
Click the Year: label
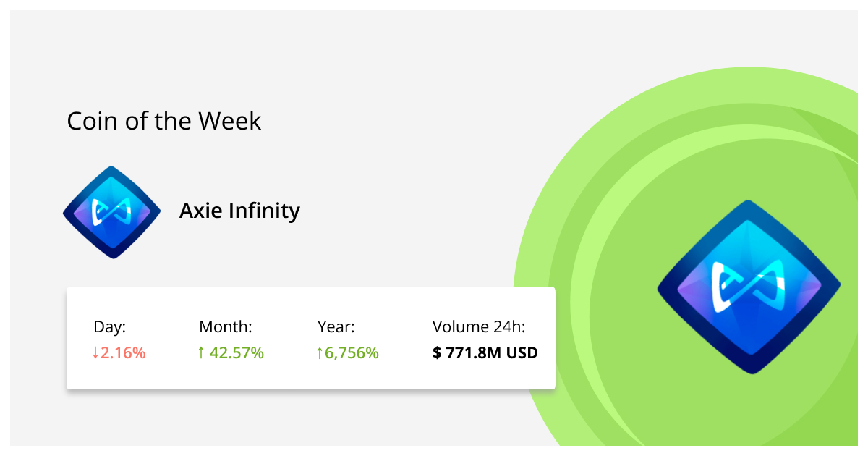point(336,326)
